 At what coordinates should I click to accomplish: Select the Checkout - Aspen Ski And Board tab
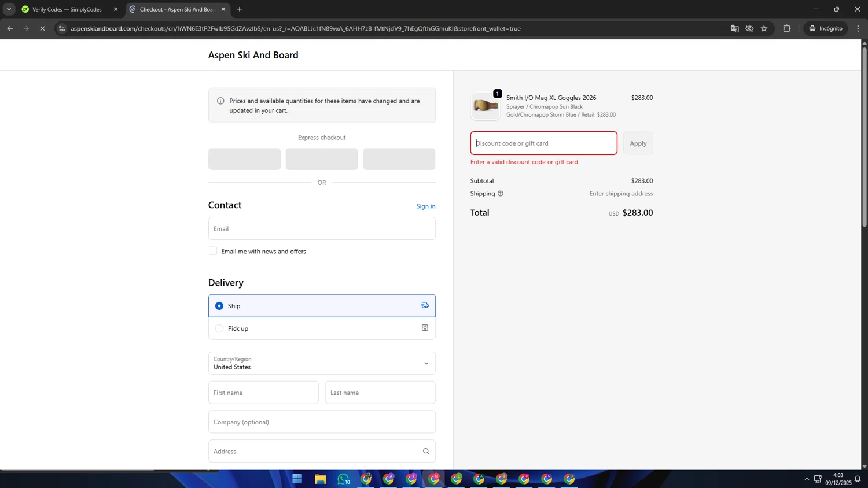pyautogui.click(x=177, y=9)
